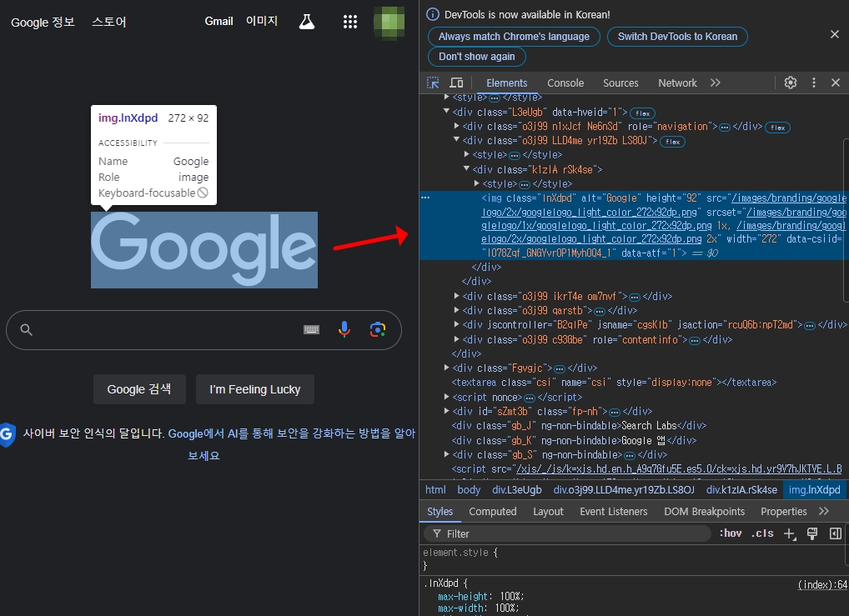Click the magnifier icon in search box
The image size is (849, 616).
26,329
